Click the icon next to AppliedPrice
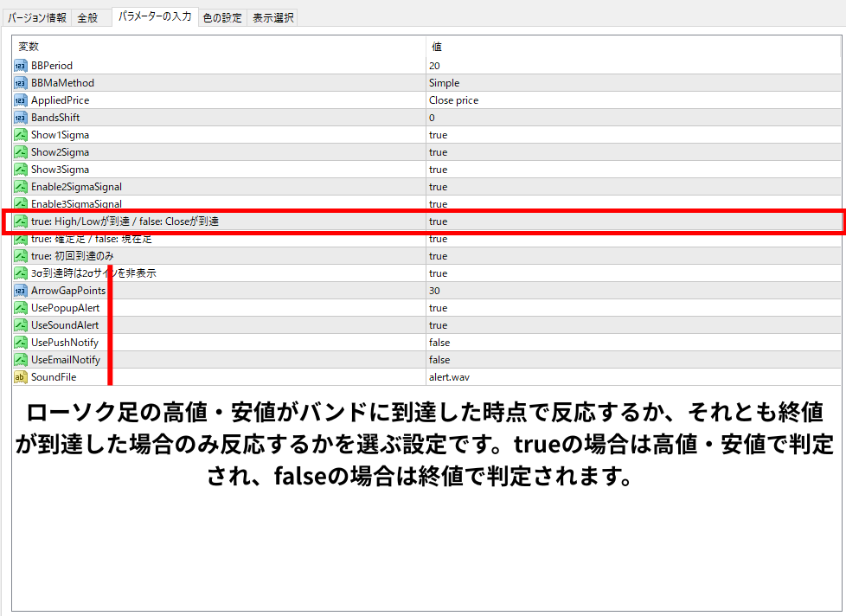Image resolution: width=846 pixels, height=616 pixels. pyautogui.click(x=21, y=100)
